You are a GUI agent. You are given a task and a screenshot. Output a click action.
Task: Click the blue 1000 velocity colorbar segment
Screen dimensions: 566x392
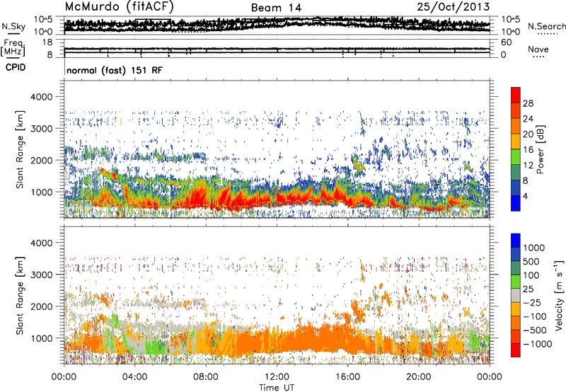[x=516, y=241]
